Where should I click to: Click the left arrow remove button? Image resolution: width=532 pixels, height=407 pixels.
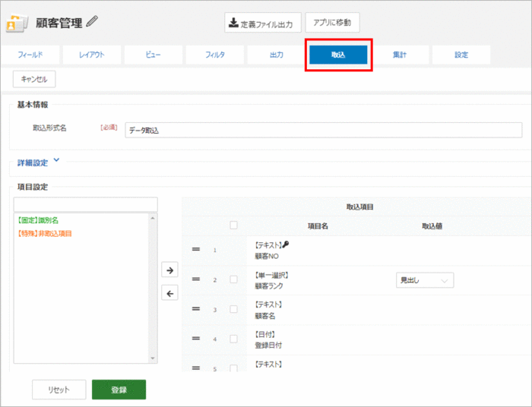pos(169,293)
